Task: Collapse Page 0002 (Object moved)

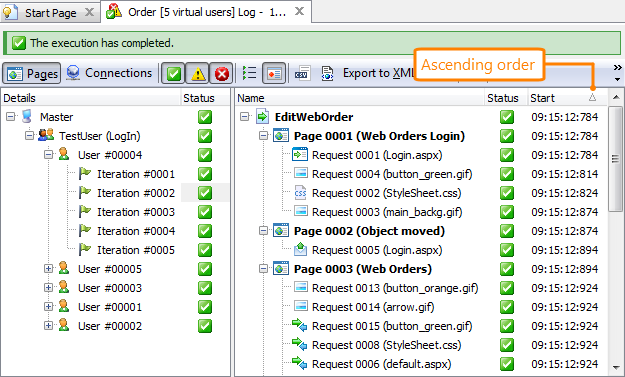Action: coord(263,231)
